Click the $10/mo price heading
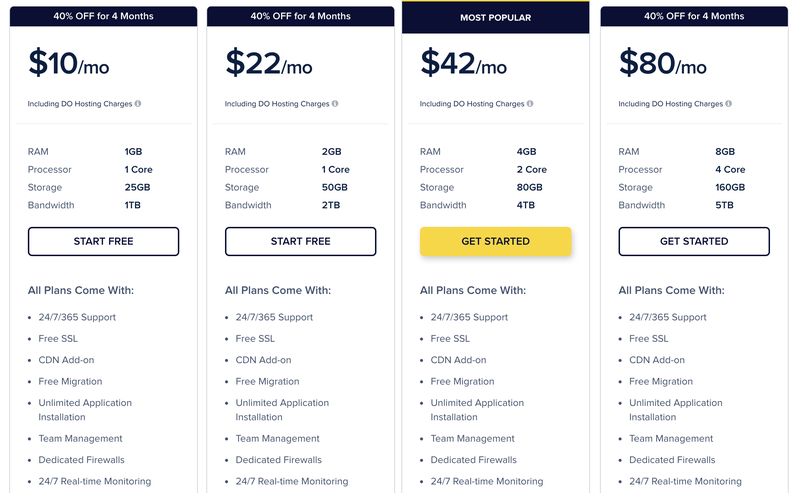 tap(69, 63)
